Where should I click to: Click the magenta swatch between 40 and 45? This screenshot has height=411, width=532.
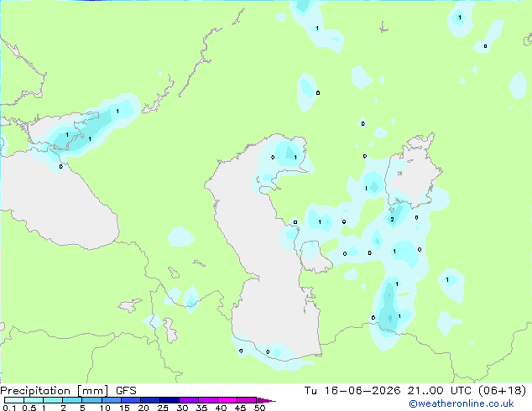[227, 400]
